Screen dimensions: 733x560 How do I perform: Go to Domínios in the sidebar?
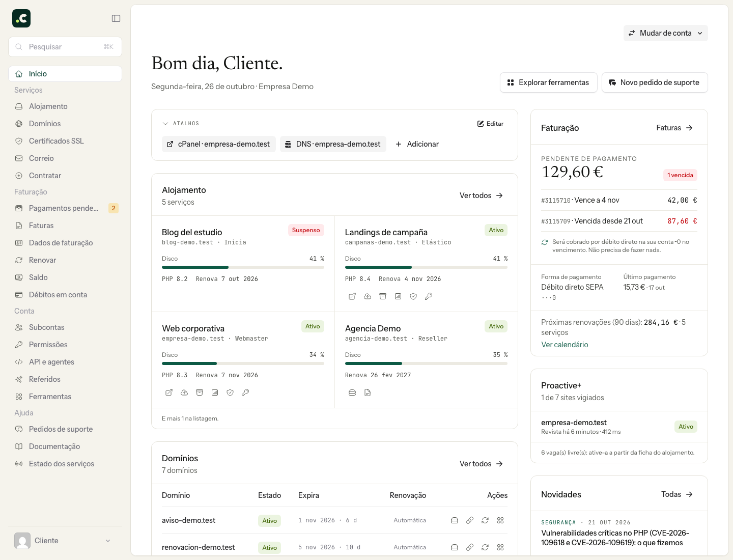click(x=65, y=124)
